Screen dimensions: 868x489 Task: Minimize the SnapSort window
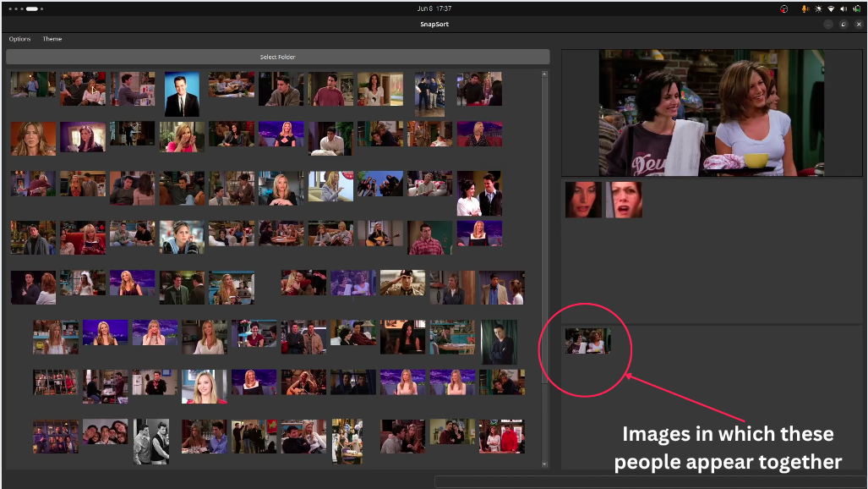click(828, 25)
